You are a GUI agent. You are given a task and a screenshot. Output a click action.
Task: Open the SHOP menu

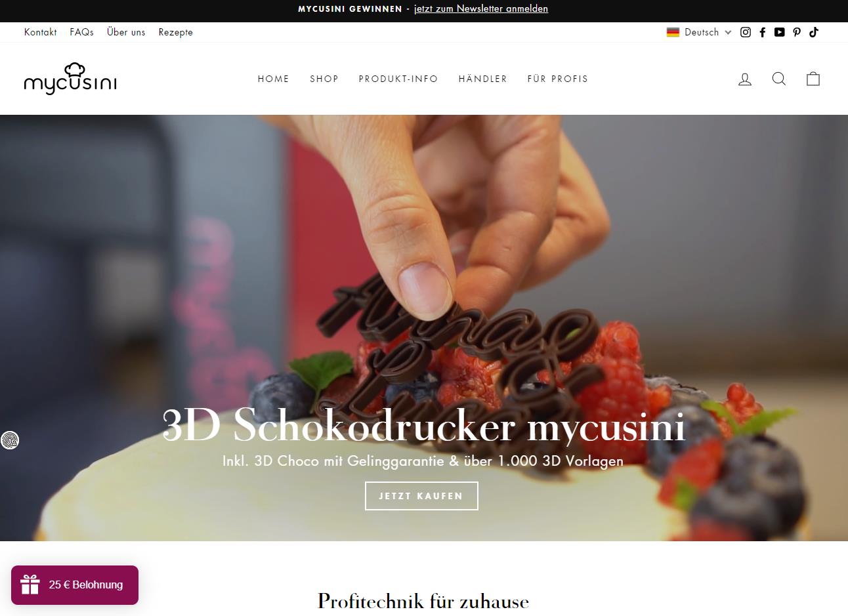point(324,79)
